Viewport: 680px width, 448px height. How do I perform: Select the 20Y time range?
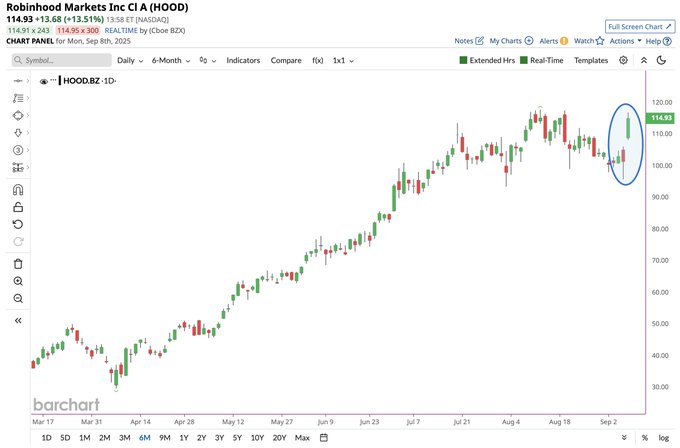coord(279,438)
